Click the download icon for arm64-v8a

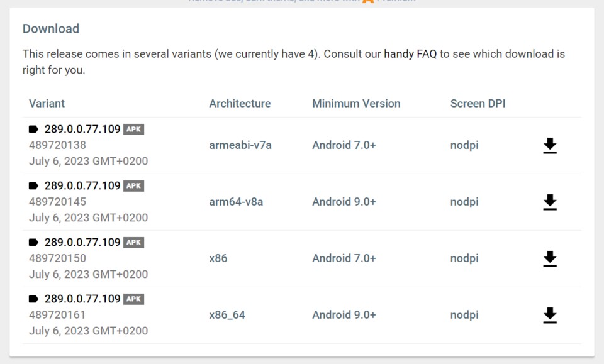[x=550, y=202]
